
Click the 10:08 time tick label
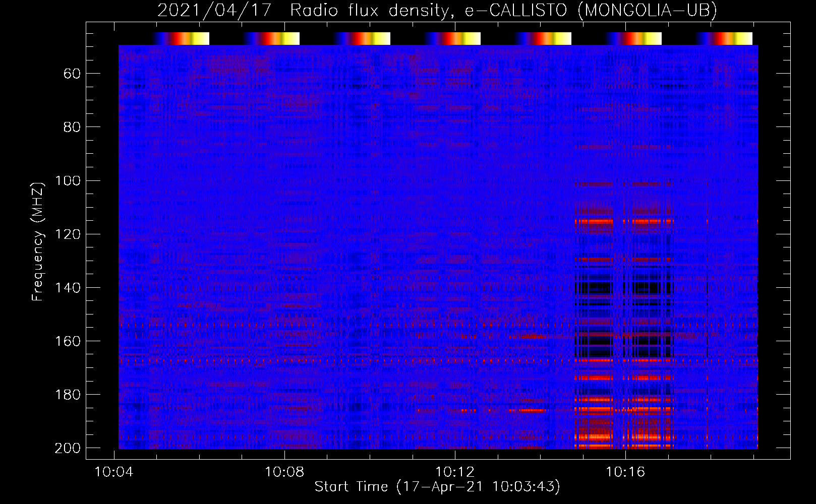click(284, 472)
